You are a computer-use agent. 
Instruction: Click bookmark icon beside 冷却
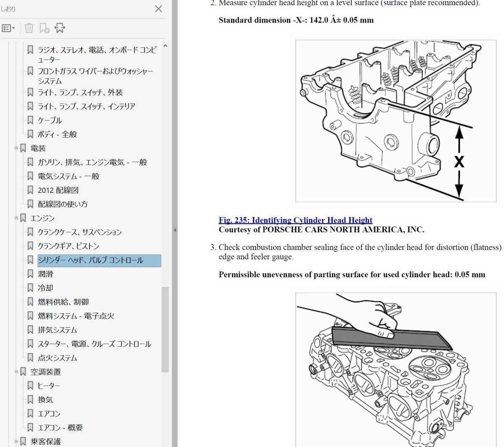(x=30, y=288)
